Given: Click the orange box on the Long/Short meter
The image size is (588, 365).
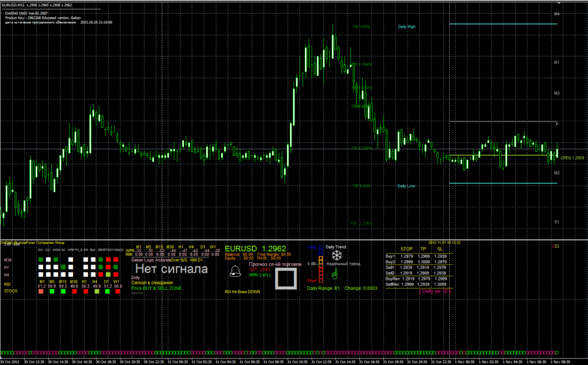Looking at the screenshot, I should pyautogui.click(x=320, y=259).
